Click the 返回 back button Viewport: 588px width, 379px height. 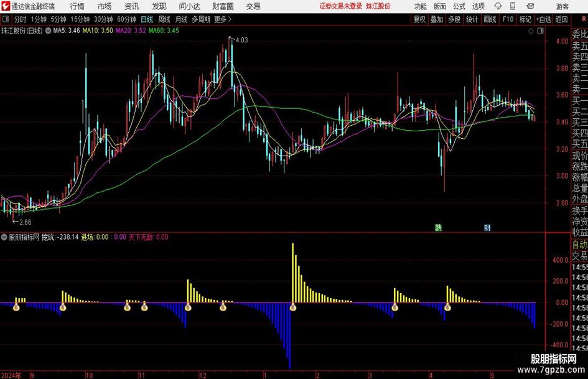coord(561,19)
